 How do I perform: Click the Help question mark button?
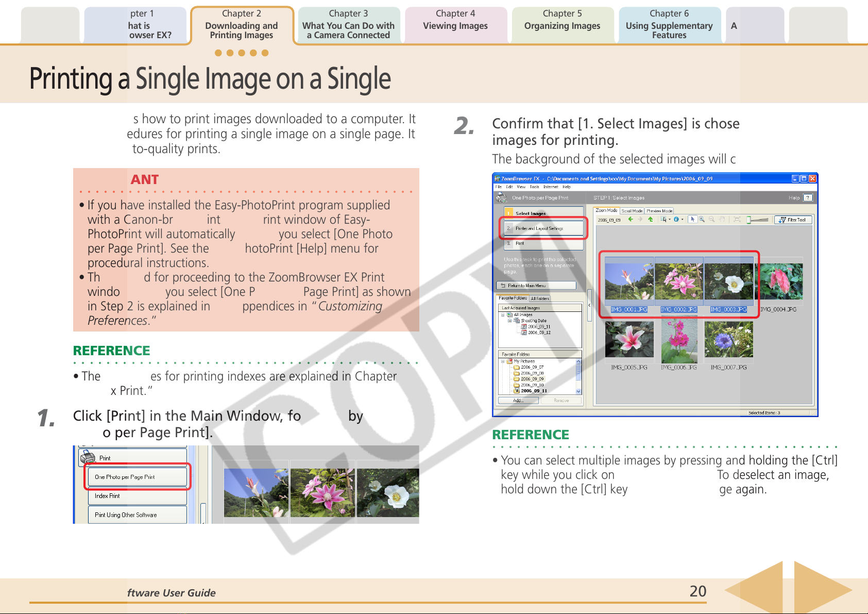pos(807,197)
